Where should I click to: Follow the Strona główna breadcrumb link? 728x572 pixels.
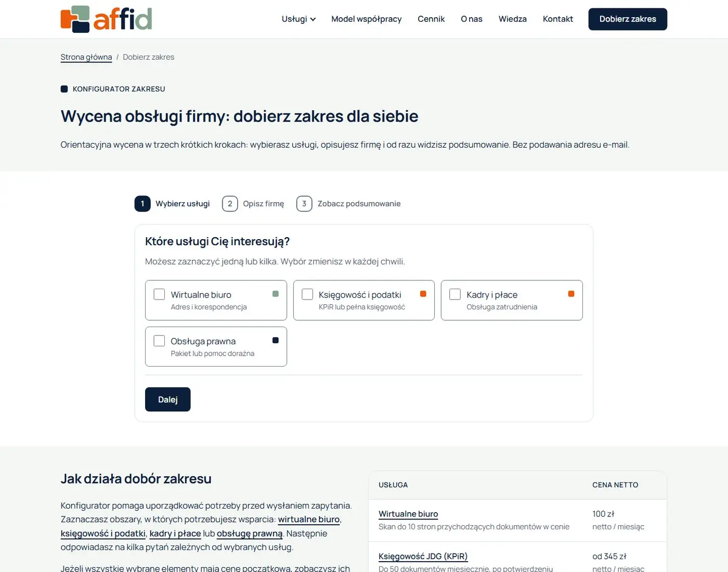tap(86, 57)
